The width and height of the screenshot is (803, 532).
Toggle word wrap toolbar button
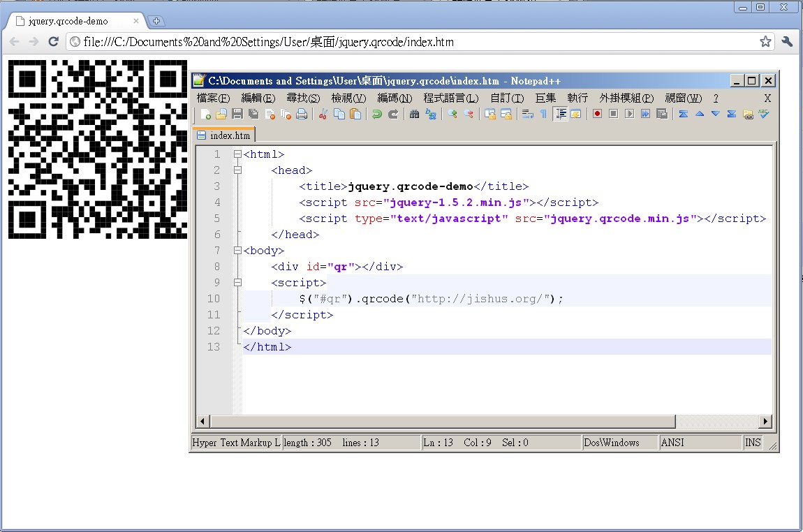click(527, 114)
